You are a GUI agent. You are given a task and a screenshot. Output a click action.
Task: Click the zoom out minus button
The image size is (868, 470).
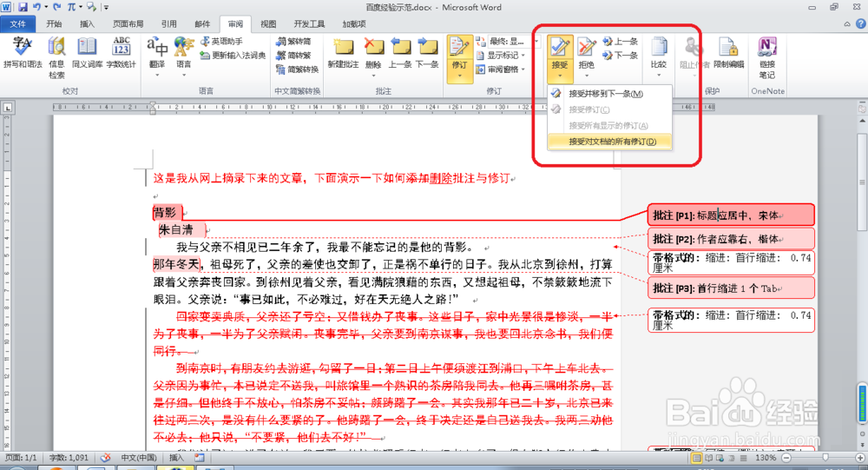pos(786,459)
